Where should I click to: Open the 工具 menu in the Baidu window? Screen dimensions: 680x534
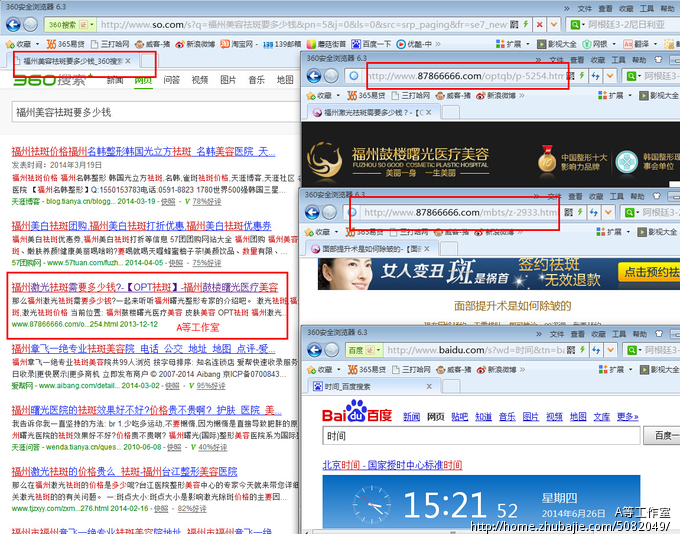pos(617,332)
